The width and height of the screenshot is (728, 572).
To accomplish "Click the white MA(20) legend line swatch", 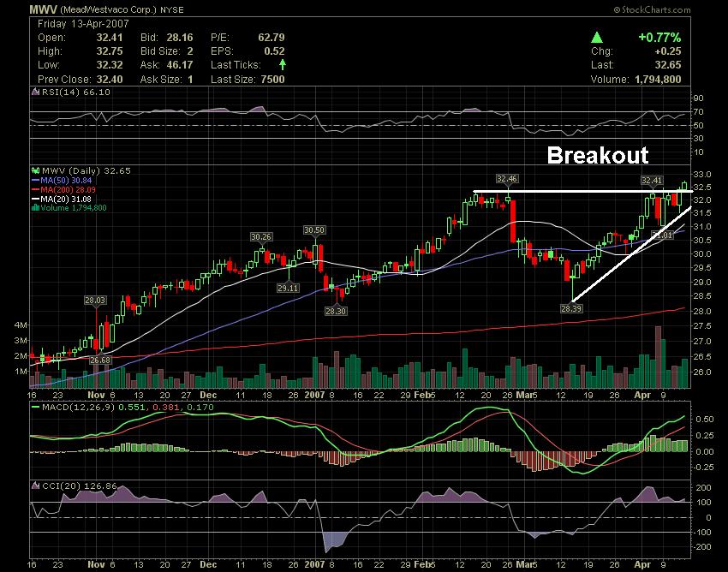I will [x=35, y=200].
